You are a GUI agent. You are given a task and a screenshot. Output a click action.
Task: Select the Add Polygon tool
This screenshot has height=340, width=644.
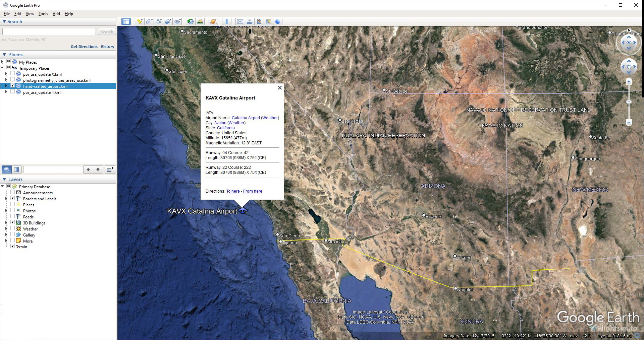coord(149,21)
